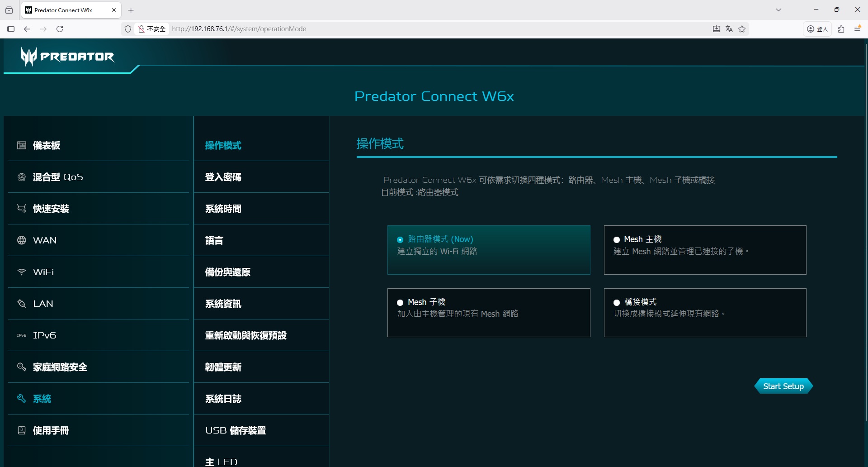Click the quick setup icon beside 快速安裝
Image resolution: width=868 pixels, height=467 pixels.
(22, 209)
